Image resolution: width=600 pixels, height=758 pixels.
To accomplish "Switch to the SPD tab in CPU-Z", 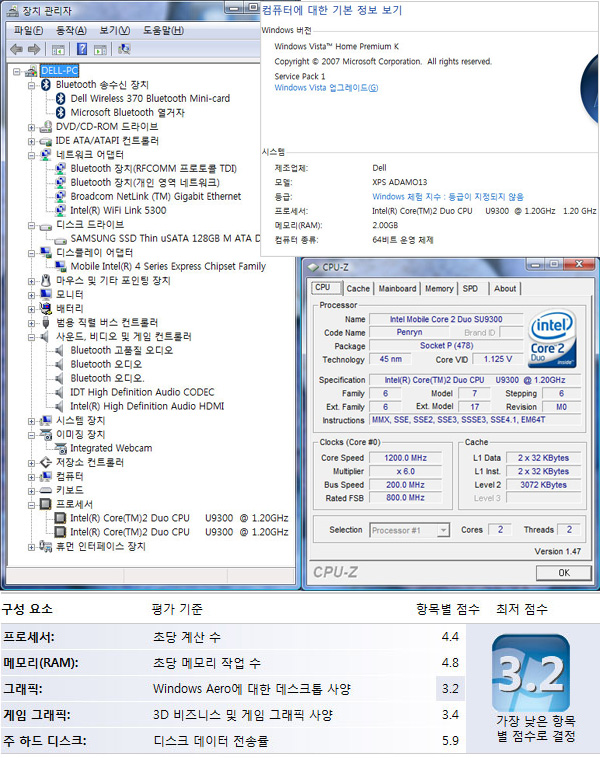I will pyautogui.click(x=470, y=289).
